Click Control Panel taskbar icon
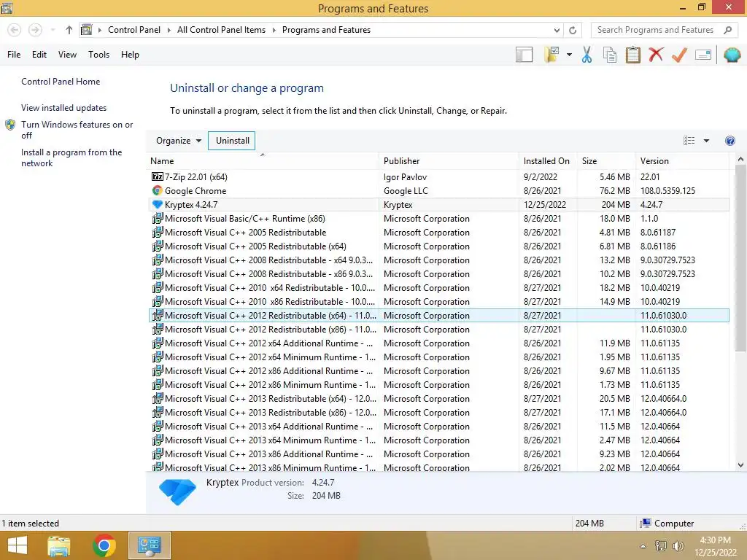Image resolution: width=747 pixels, height=560 pixels. [149, 545]
